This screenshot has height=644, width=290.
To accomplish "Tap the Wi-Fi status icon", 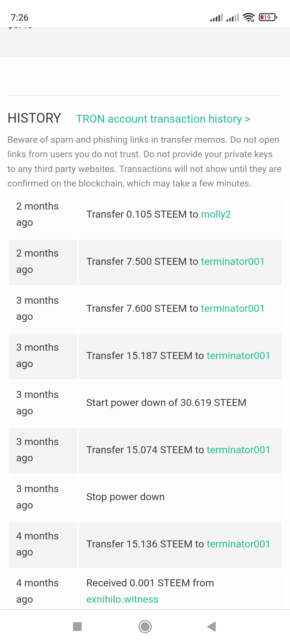I will click(248, 17).
